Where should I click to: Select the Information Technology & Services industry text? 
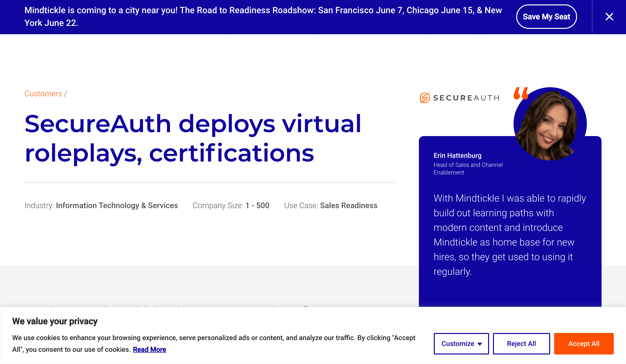117,205
